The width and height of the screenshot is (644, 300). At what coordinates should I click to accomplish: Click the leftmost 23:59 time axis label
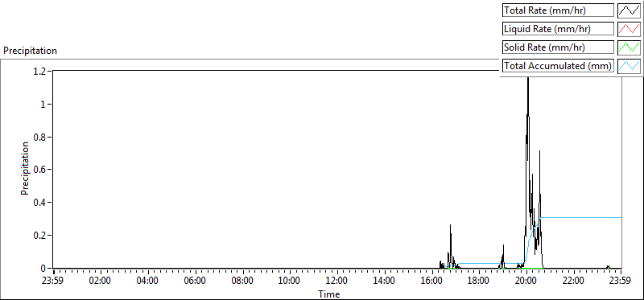tap(53, 282)
